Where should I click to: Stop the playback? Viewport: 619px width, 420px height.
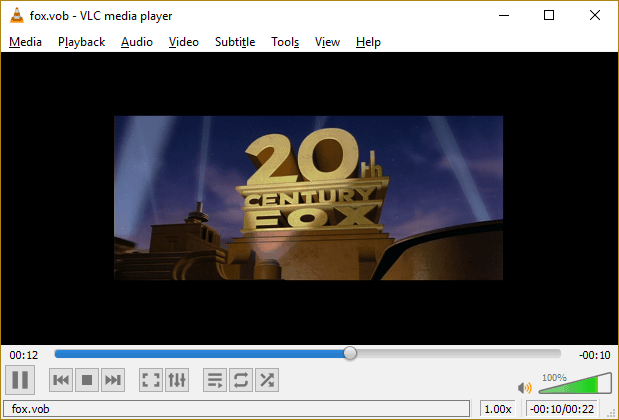click(x=87, y=380)
